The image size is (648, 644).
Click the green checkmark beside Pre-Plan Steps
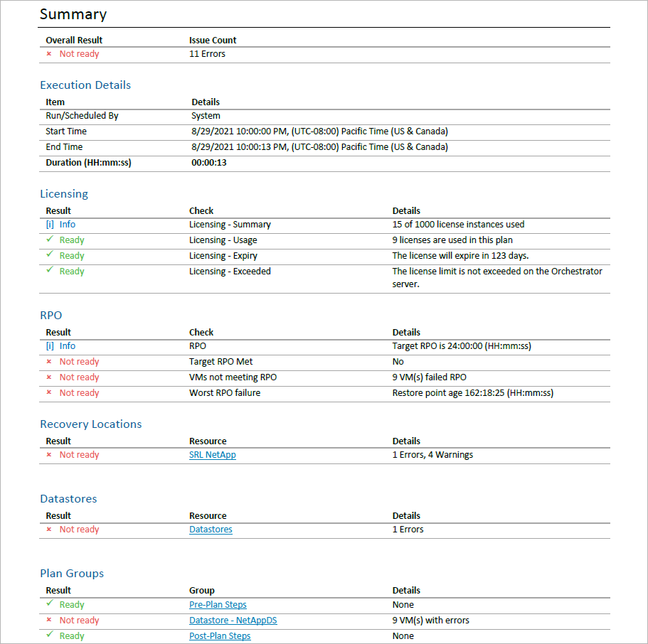50,603
